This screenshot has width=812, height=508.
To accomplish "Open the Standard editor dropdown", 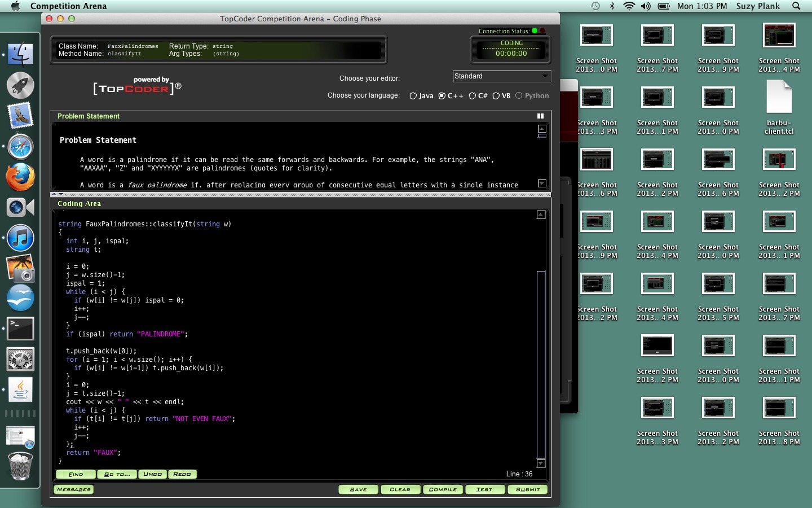I will click(x=502, y=76).
